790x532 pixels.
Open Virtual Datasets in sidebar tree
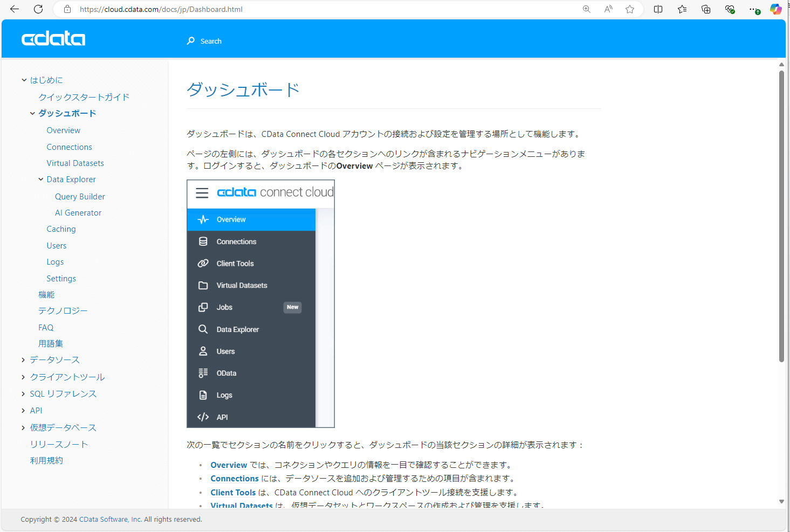point(75,163)
